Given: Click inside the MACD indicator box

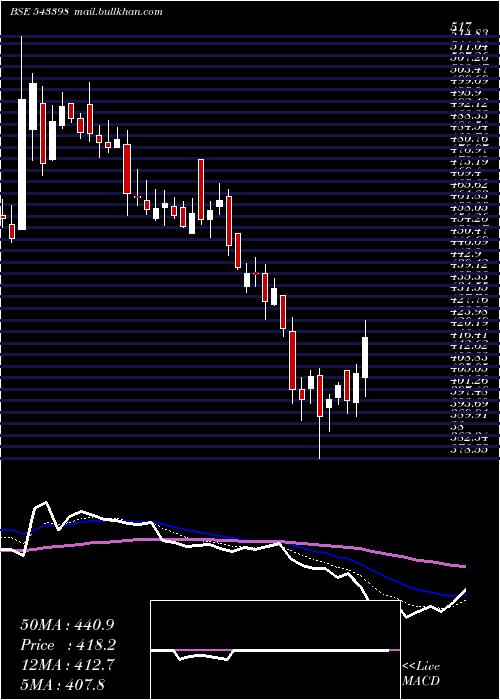Looking at the screenshot, I should [x=275, y=650].
